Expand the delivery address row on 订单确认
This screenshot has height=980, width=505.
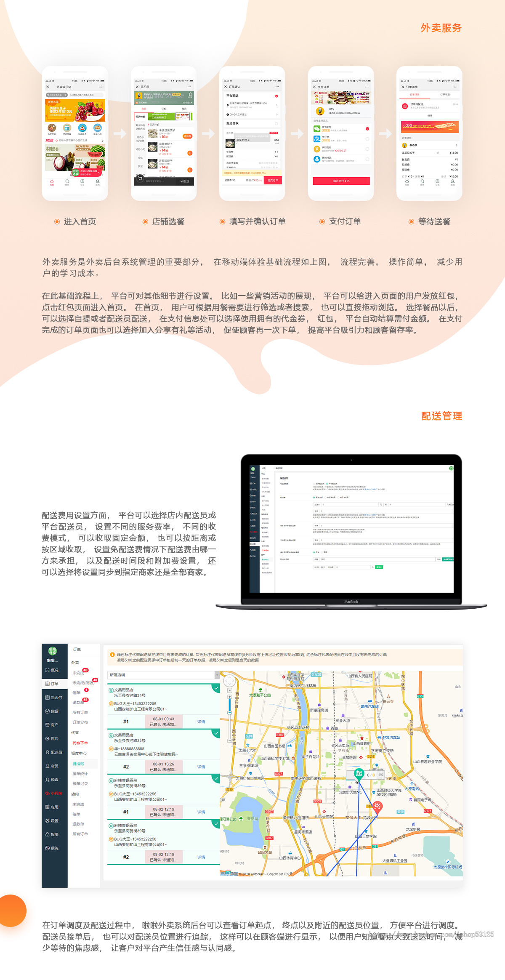coord(252,105)
